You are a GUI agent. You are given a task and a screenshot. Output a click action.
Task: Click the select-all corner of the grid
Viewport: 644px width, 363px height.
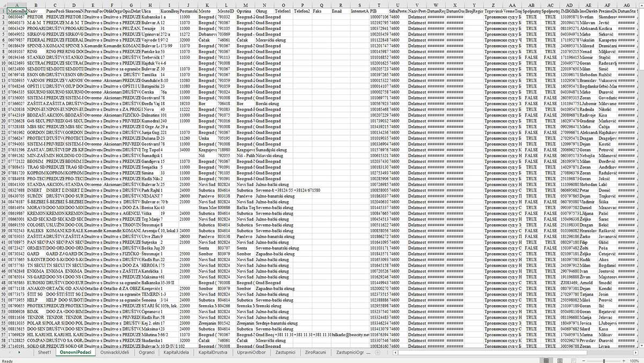click(x=4, y=4)
